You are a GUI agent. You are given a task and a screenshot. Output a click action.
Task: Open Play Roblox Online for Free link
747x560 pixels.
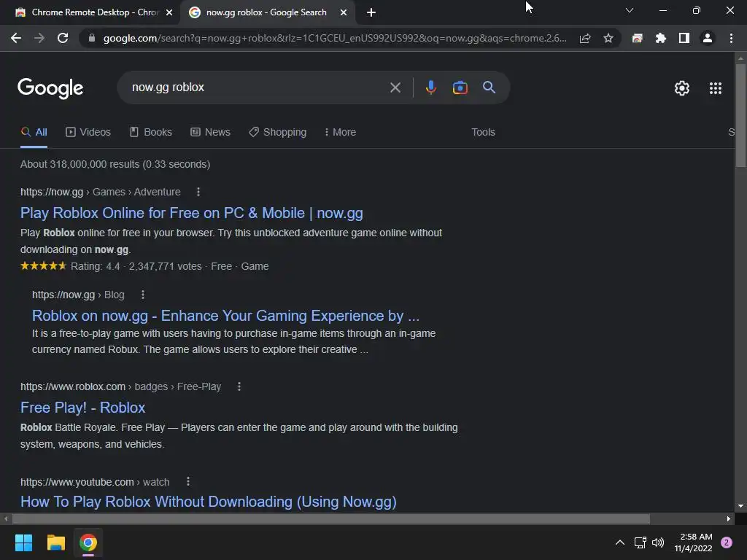(x=192, y=213)
